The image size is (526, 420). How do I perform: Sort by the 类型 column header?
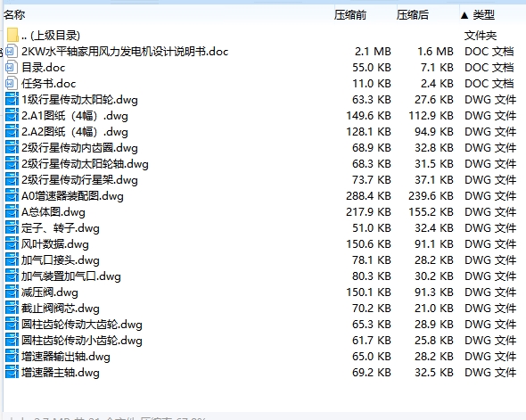[x=483, y=15]
